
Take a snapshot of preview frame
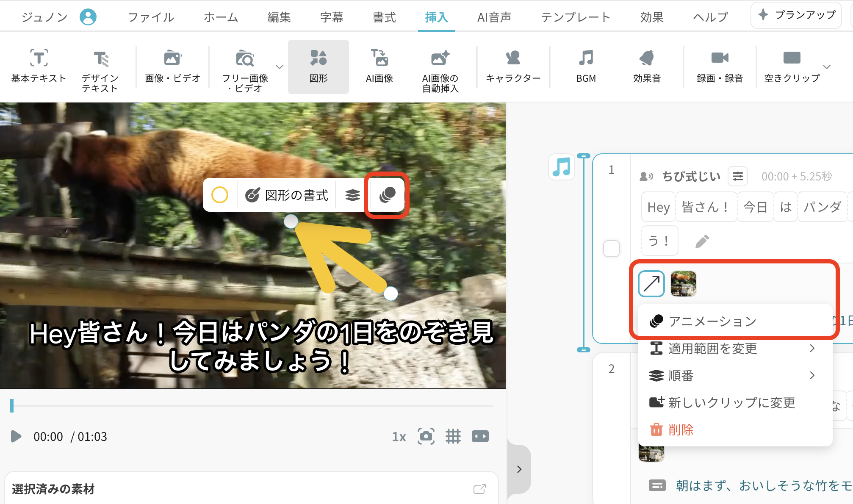pyautogui.click(x=426, y=436)
